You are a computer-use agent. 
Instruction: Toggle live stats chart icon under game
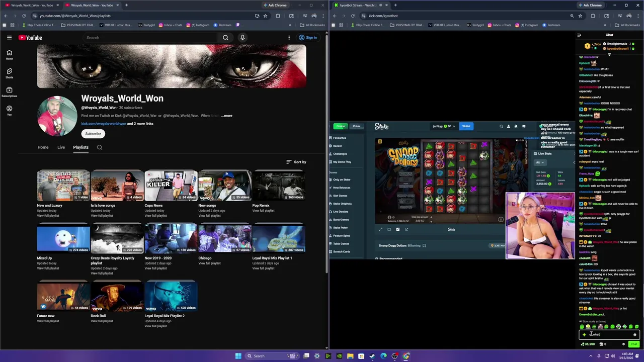pyautogui.click(x=397, y=229)
